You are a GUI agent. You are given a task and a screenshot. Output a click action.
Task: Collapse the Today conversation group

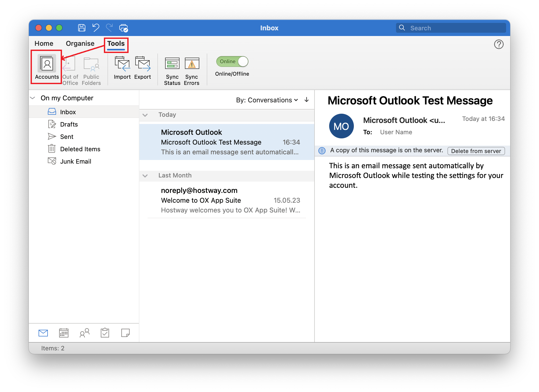click(145, 115)
